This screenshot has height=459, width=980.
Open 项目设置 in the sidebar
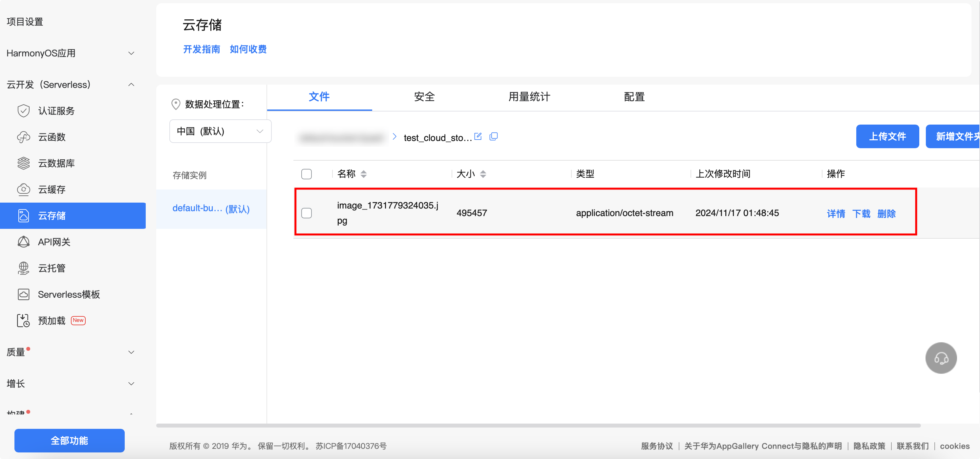click(x=25, y=22)
